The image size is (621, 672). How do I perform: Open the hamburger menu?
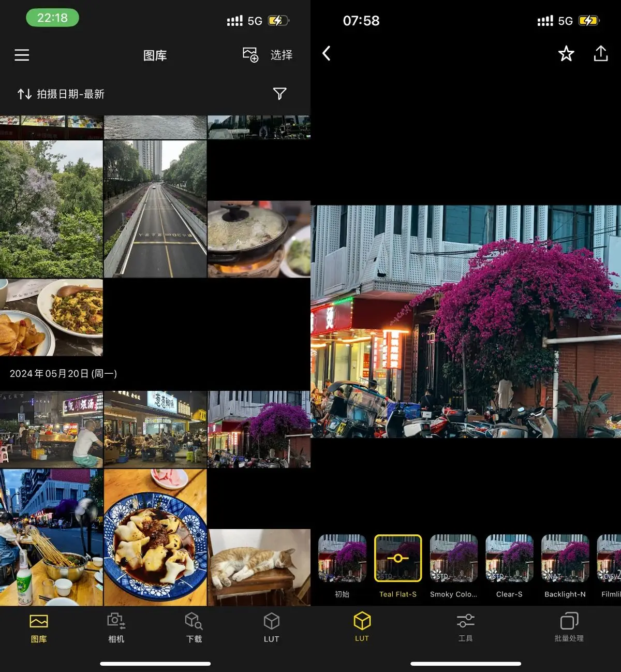click(22, 55)
